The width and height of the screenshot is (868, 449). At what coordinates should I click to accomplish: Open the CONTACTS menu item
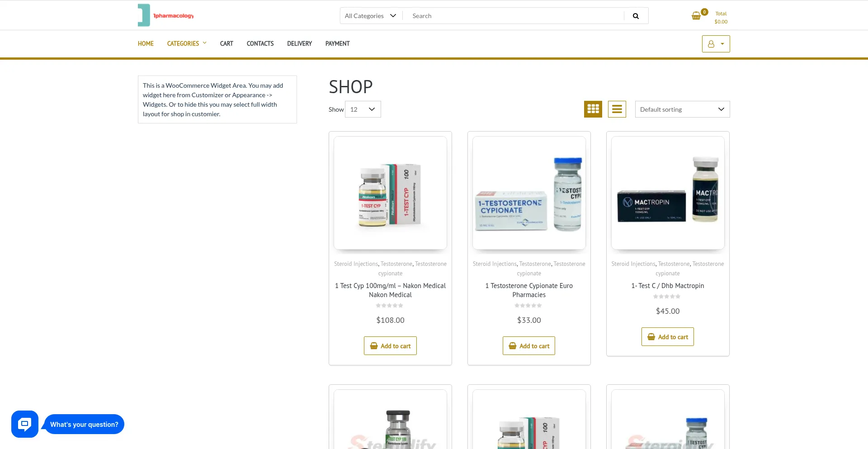(260, 43)
